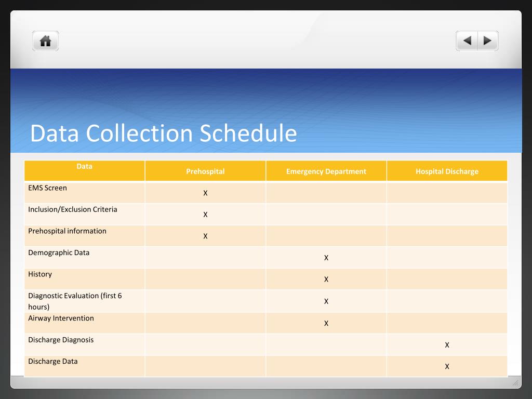Click the resize grip at window corner

516,383
